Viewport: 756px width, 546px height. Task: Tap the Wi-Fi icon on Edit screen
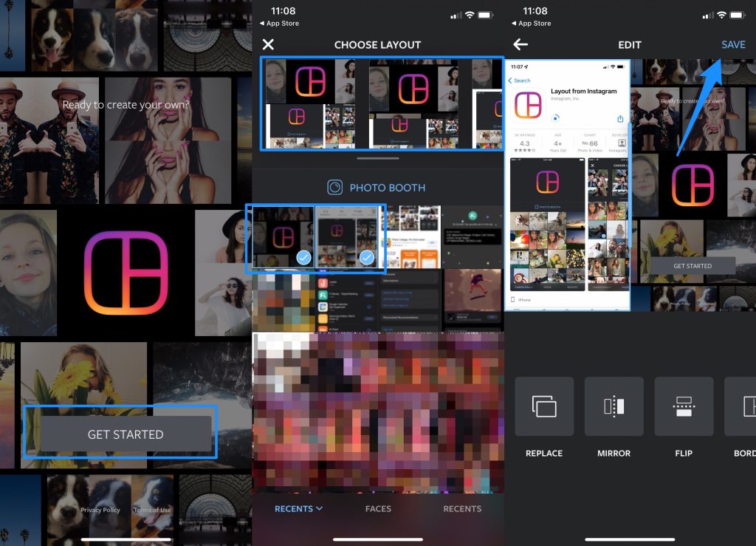[x=721, y=16]
